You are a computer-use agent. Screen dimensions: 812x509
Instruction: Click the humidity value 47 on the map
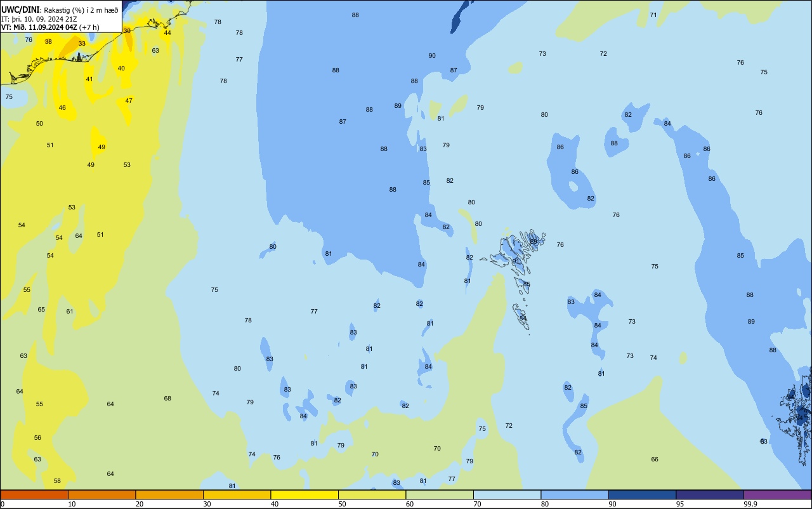tap(129, 101)
